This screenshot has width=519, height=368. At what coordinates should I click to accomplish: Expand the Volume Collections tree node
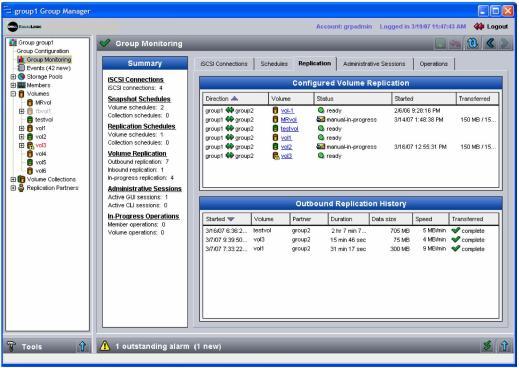pos(13,179)
